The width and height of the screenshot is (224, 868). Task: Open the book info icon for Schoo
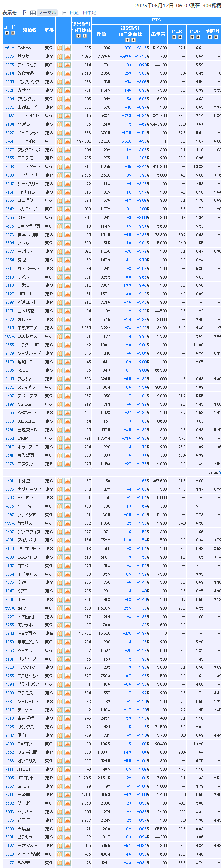[x=60, y=48]
